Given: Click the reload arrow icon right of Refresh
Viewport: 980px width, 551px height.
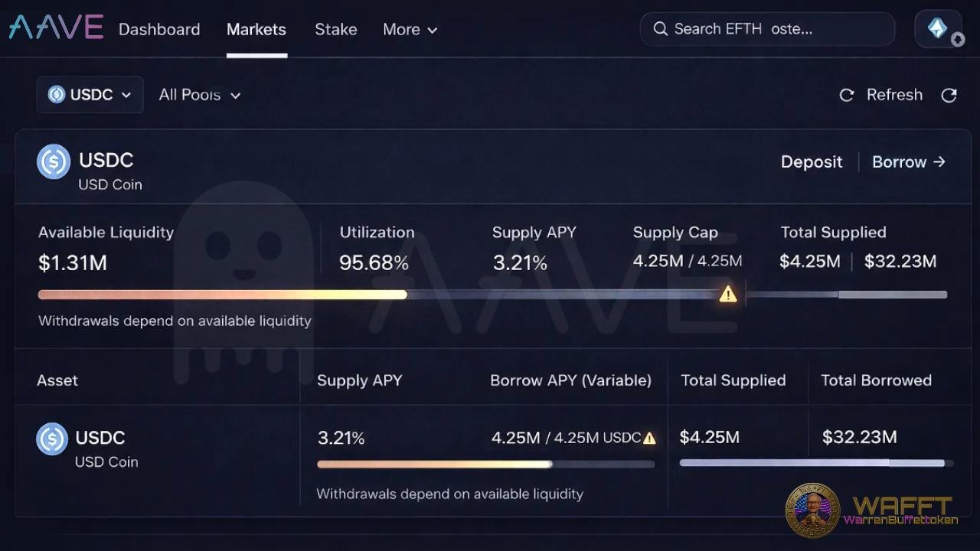Looking at the screenshot, I should (x=949, y=95).
